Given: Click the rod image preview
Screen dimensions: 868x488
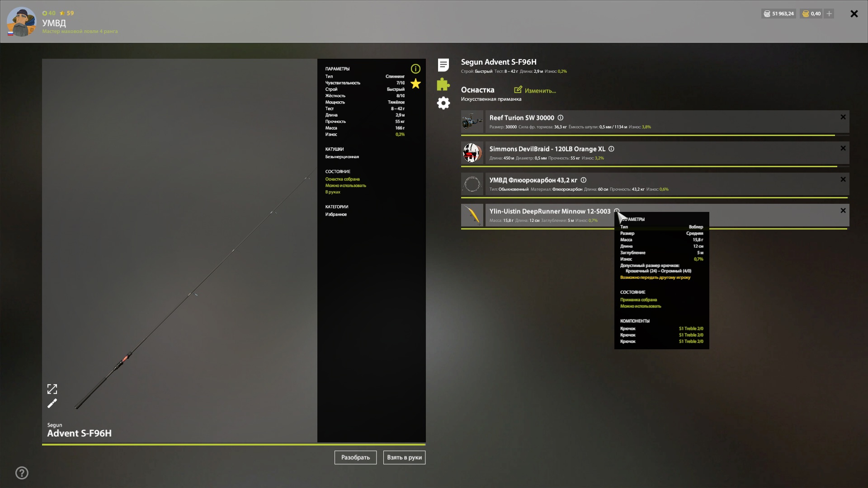Looking at the screenshot, I should pos(179,250).
